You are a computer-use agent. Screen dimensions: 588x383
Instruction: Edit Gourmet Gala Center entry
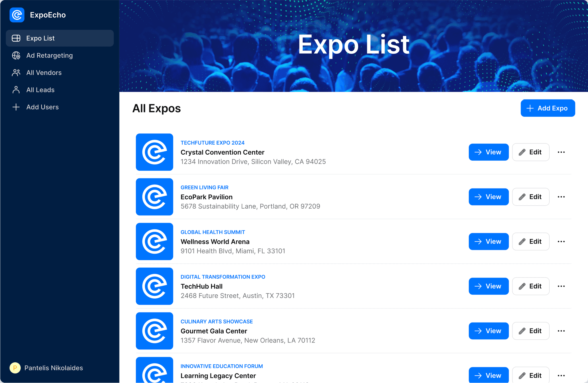coord(530,331)
